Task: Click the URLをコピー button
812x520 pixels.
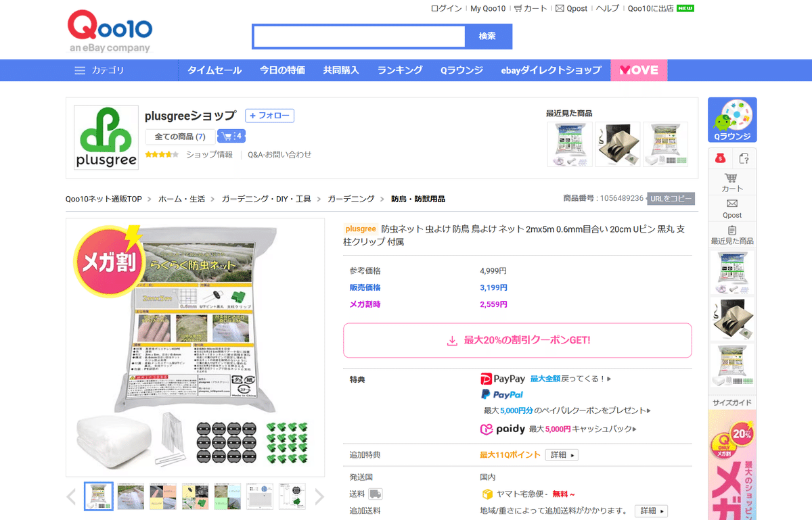Action: pyautogui.click(x=671, y=199)
